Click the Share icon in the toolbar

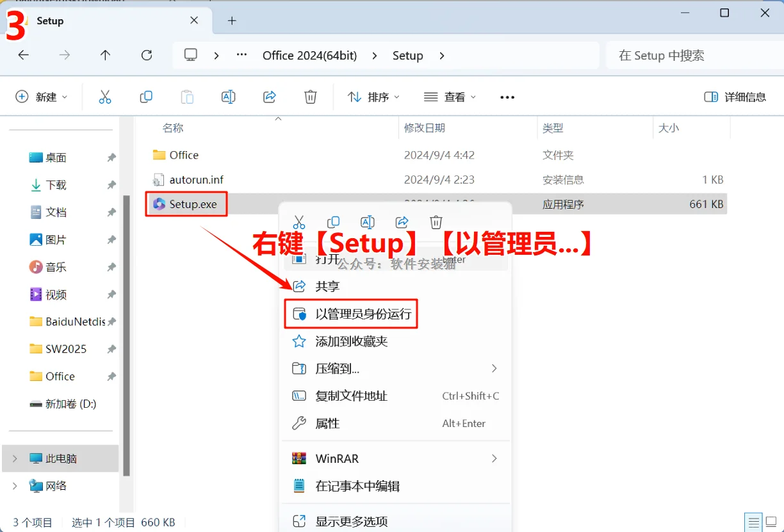pos(269,97)
